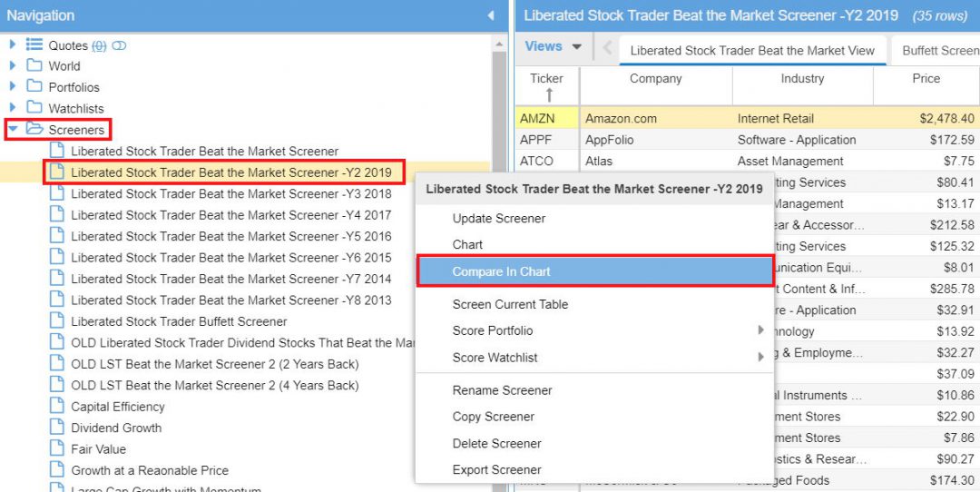Screen dimensions: 980x492
Task: Click document icon of Beat the Market Screener -Y3 2018
Action: coord(57,193)
